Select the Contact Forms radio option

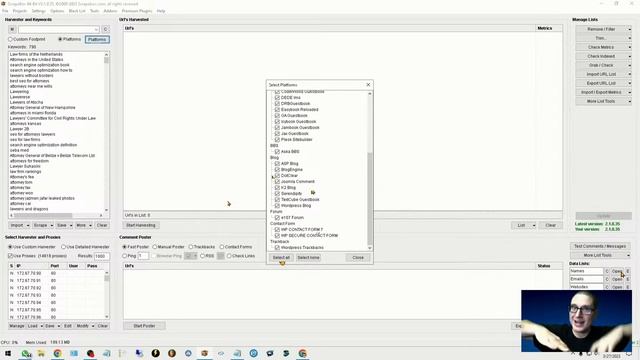point(222,247)
